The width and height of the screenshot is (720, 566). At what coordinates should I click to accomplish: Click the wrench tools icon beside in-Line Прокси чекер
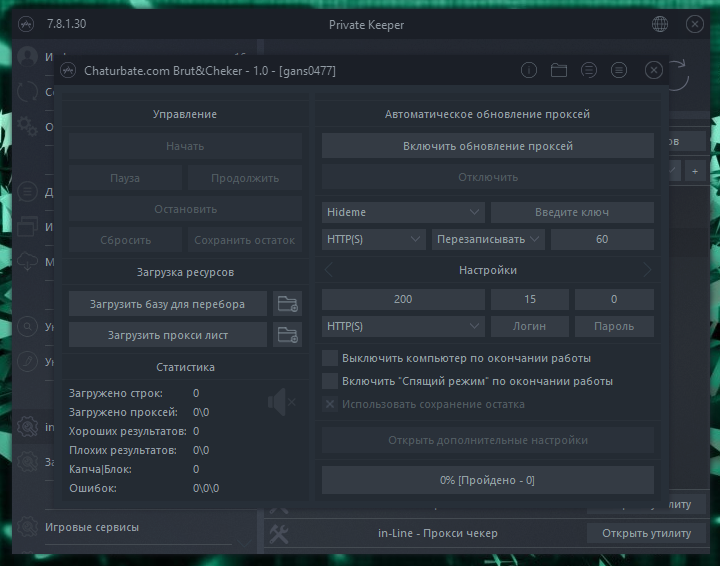pyautogui.click(x=279, y=534)
